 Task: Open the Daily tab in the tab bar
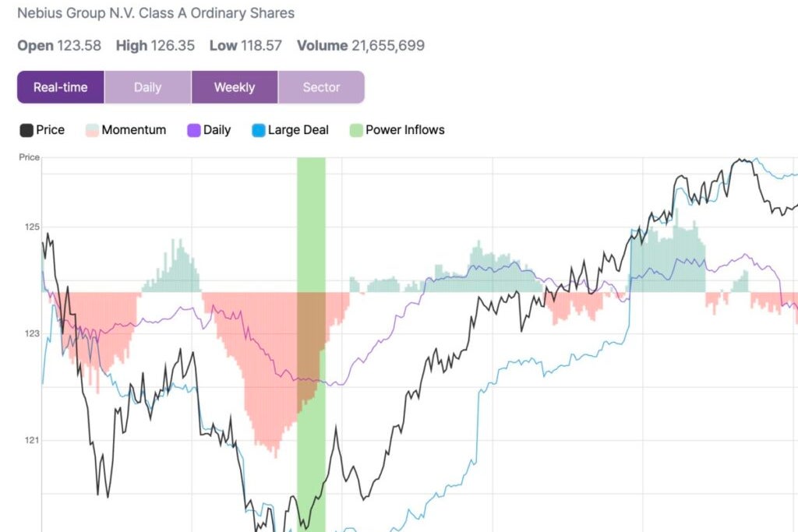(147, 87)
